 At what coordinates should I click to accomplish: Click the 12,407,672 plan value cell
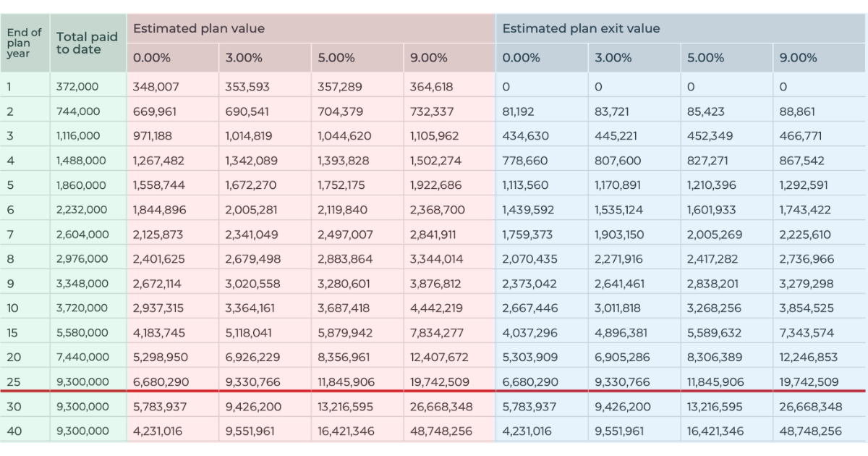point(439,358)
